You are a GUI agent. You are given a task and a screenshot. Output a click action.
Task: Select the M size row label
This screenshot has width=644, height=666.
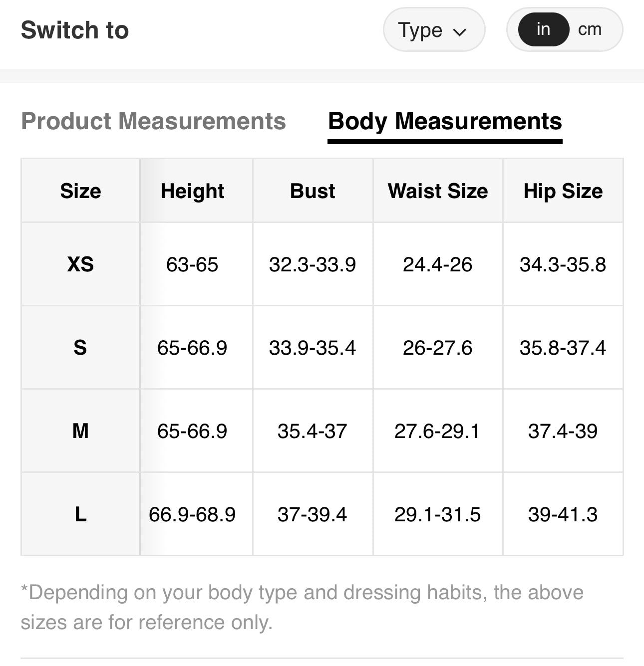pos(80,431)
